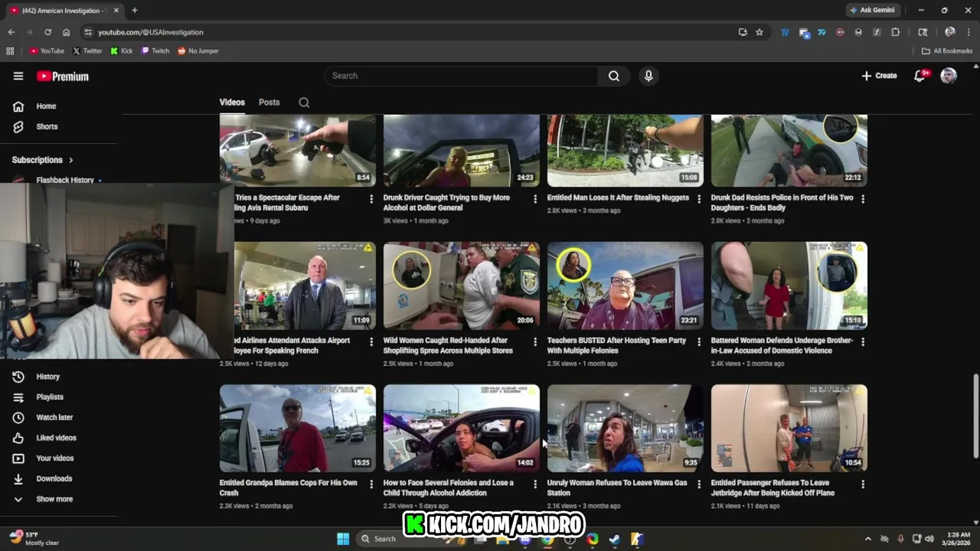Open Steam from the taskbar
The image size is (980, 551).
pos(614,539)
